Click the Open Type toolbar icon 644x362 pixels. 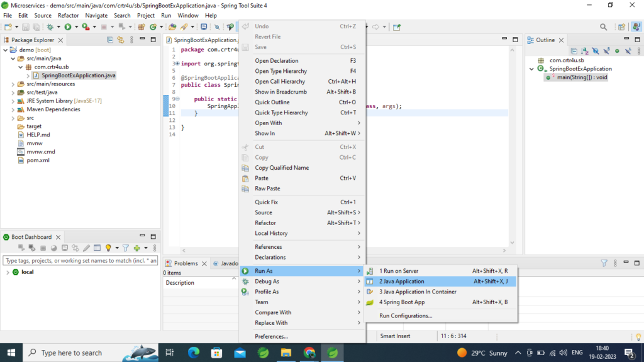point(172,27)
